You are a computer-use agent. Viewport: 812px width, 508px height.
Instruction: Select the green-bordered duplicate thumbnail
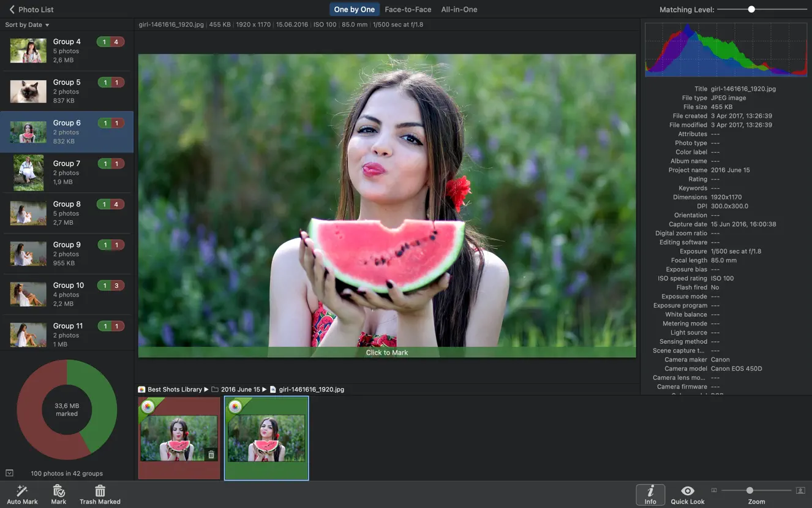coord(266,437)
